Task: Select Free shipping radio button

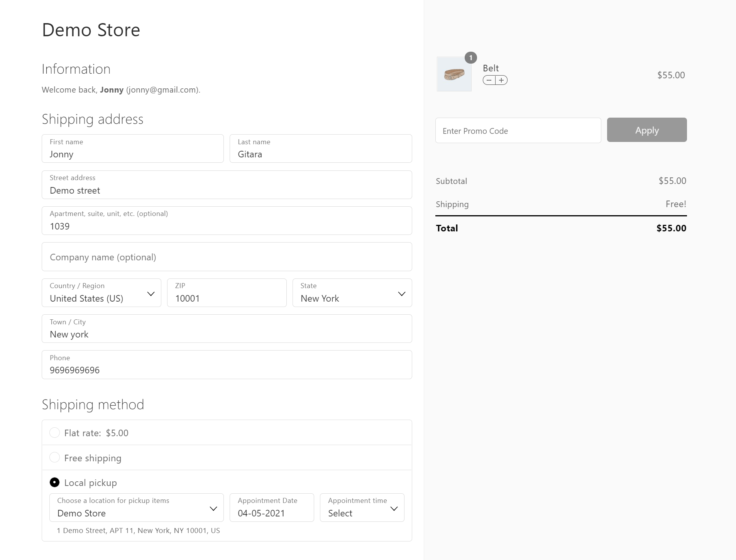Action: tap(55, 457)
